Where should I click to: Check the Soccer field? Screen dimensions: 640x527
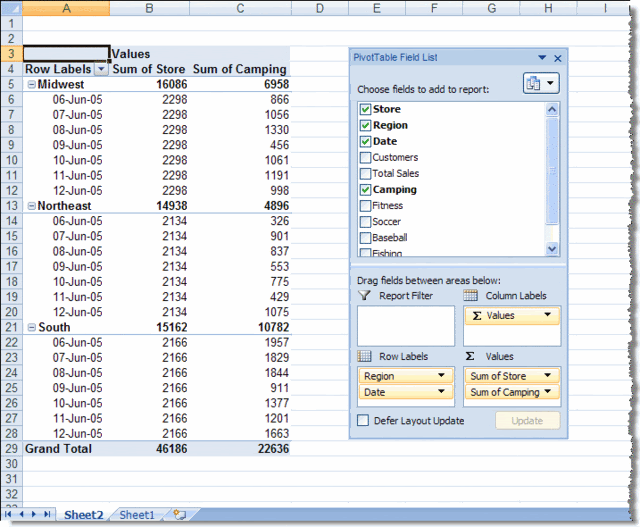365,222
